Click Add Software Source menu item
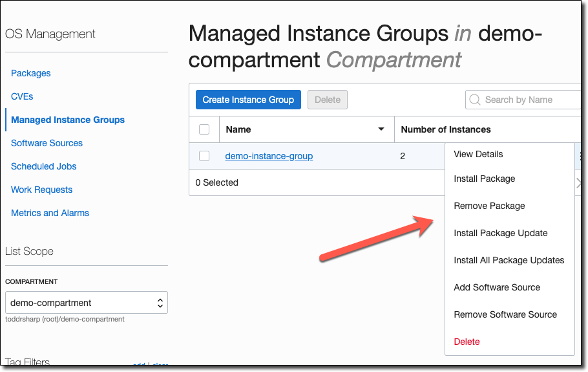Screen dimensions: 588x372 496,287
